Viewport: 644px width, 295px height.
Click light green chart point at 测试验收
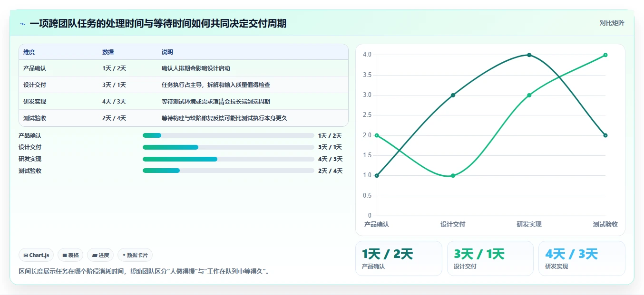click(x=605, y=55)
